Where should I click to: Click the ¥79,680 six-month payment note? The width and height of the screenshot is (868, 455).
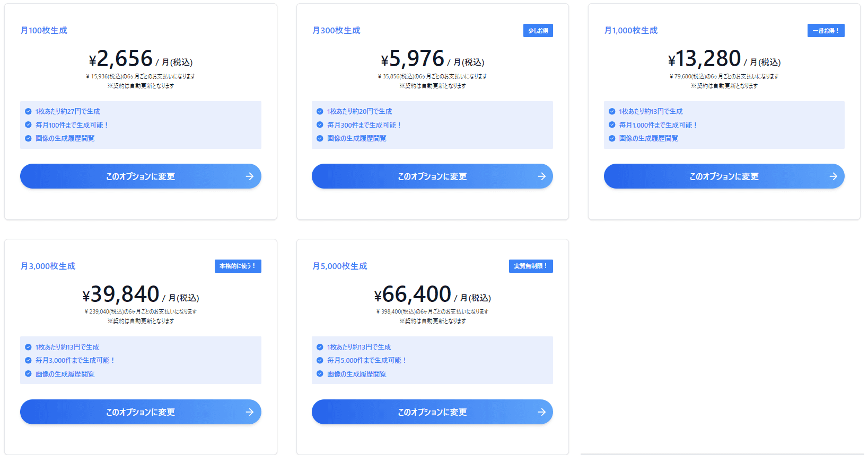tap(724, 76)
